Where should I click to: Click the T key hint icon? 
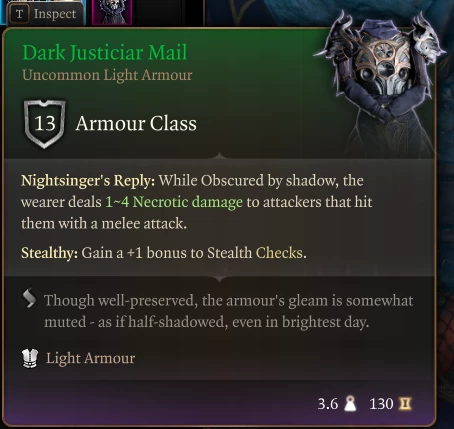(20, 14)
